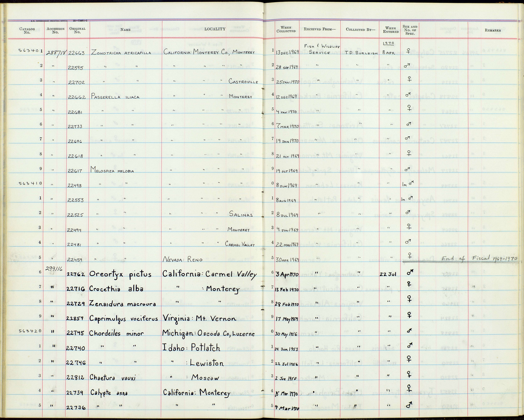
Task: Click the name 'Zonotricha atricapilla'
Action: coord(121,52)
